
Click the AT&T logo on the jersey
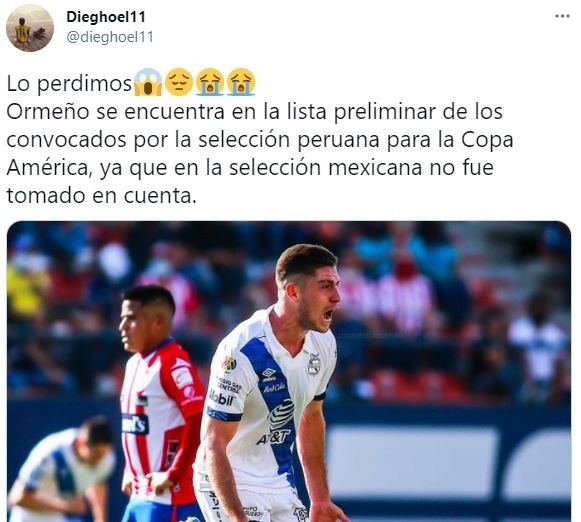(278, 422)
